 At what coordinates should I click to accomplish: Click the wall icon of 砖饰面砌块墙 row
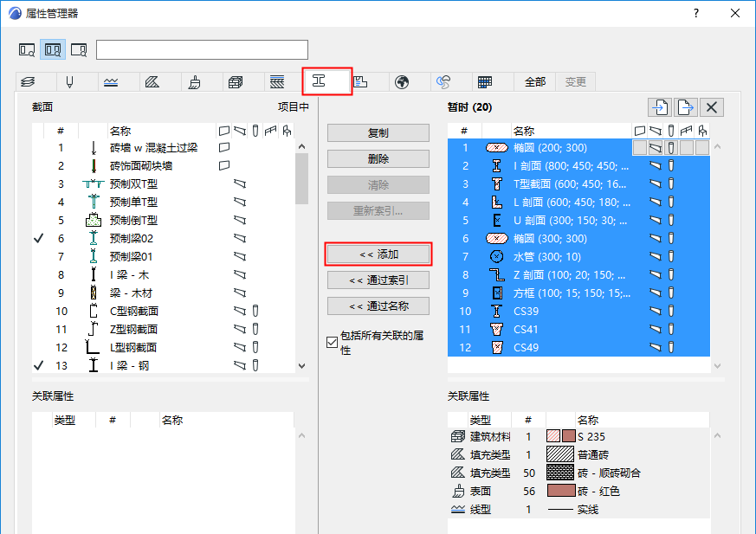(x=224, y=166)
